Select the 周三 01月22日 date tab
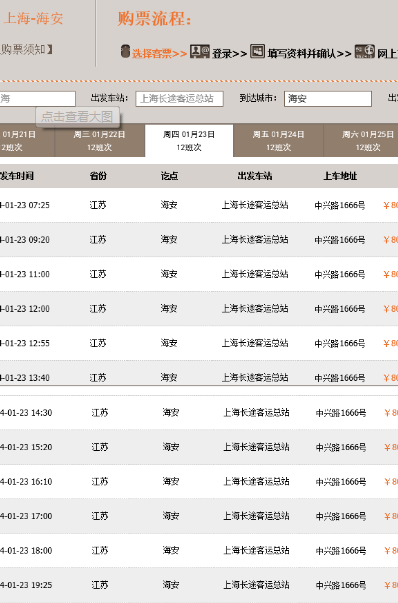Viewport: 398px width, 603px height. click(100, 140)
